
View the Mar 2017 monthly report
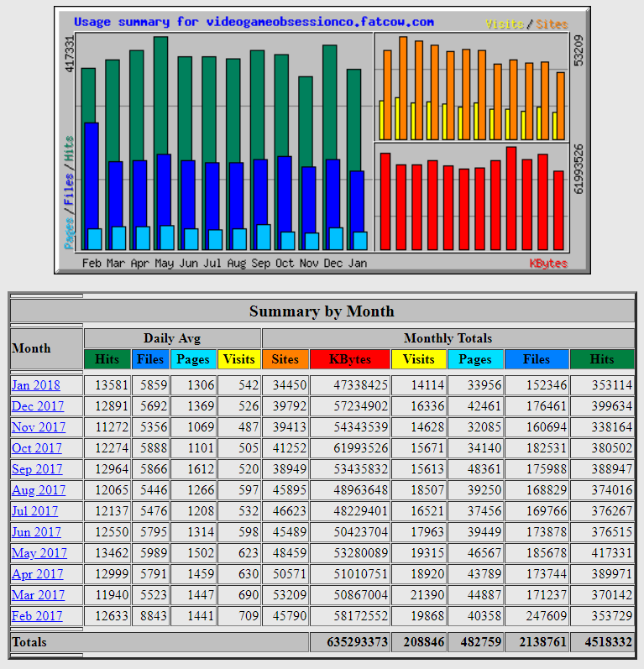(38, 595)
